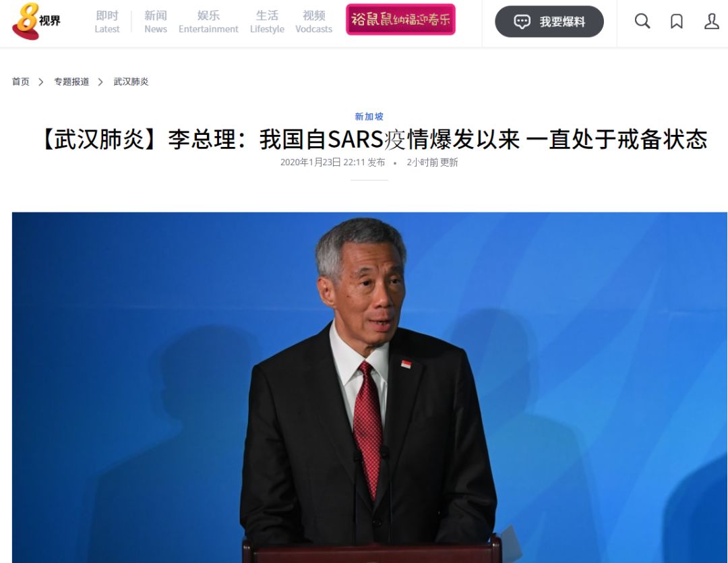
Task: Open the 视频 Vodcasts menu
Action: click(x=314, y=22)
